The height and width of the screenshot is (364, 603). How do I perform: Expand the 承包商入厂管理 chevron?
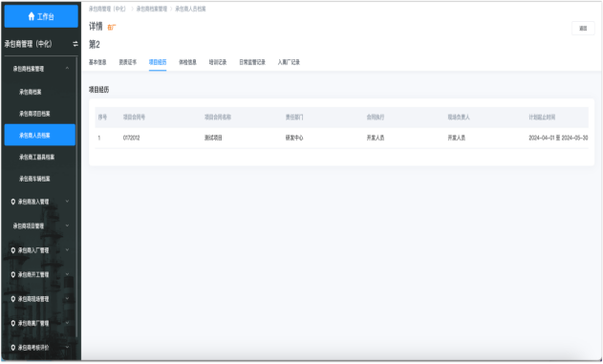[67, 250]
